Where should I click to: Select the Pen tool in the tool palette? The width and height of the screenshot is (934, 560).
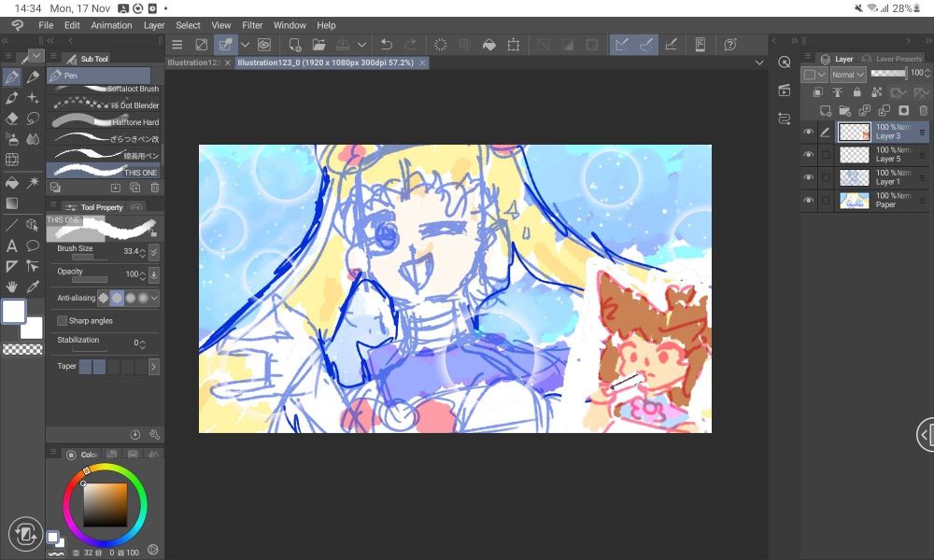point(11,77)
